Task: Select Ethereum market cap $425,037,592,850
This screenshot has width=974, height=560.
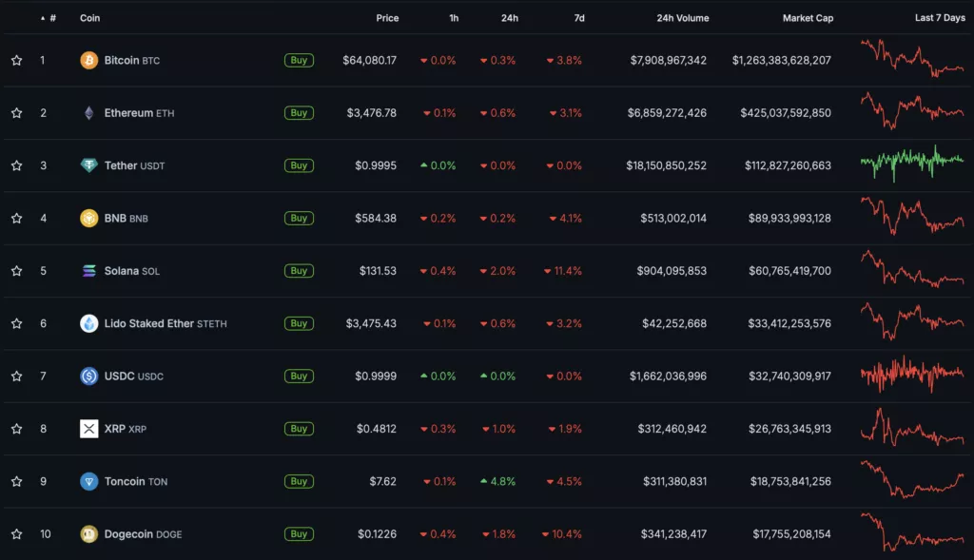Action: coord(785,113)
